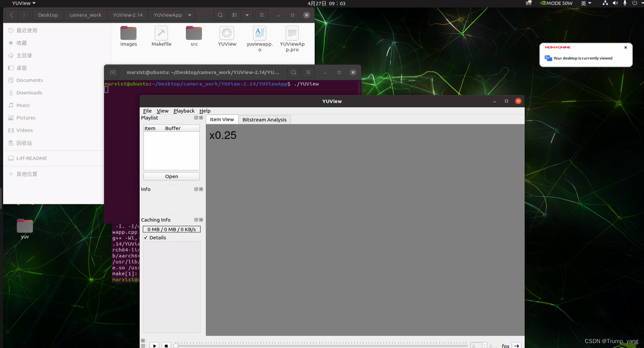Viewport: 644px width, 348px height.
Task: Open the terminal hamburger menu
Action: coord(308,72)
